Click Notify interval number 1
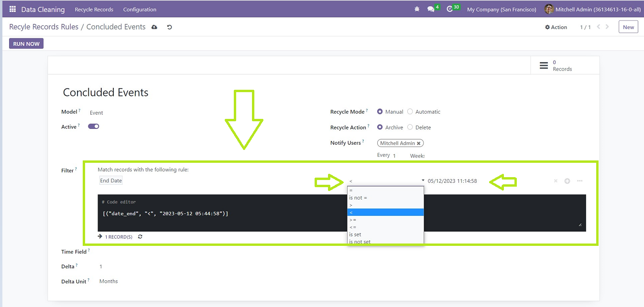644x307 pixels. [x=394, y=156]
